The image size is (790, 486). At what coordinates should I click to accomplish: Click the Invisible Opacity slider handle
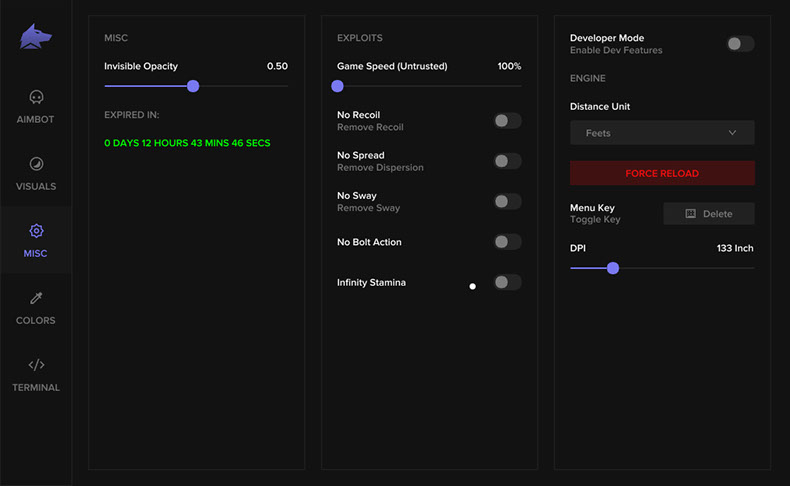[x=193, y=86]
